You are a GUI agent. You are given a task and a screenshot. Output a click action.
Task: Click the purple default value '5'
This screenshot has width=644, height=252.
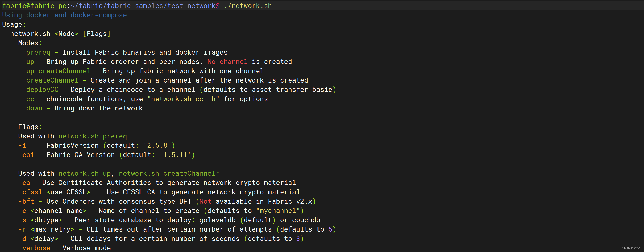pos(330,229)
